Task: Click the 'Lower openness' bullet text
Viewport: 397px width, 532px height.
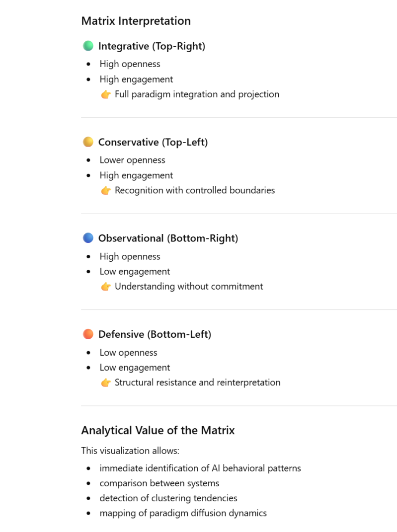Action: [132, 160]
